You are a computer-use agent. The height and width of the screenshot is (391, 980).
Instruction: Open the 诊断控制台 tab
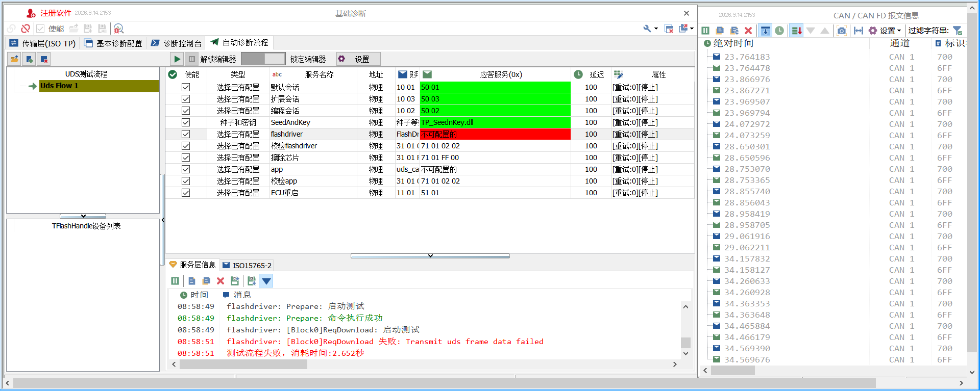pyautogui.click(x=177, y=43)
